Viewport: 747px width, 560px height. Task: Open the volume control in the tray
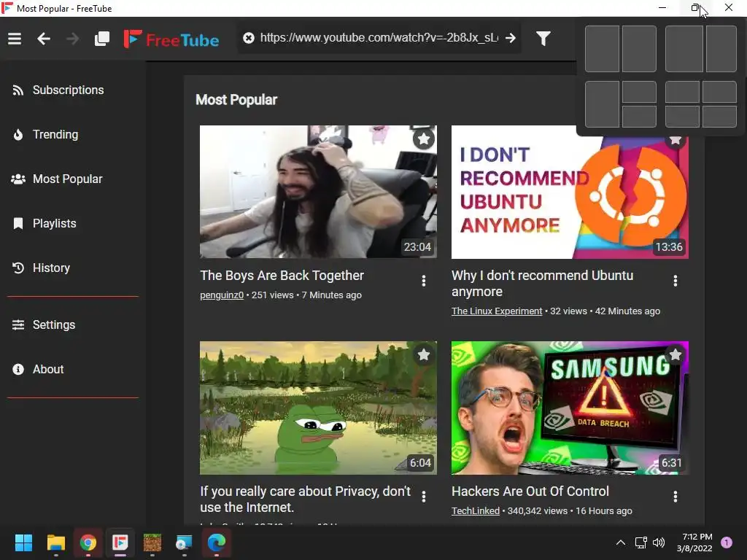click(x=659, y=542)
